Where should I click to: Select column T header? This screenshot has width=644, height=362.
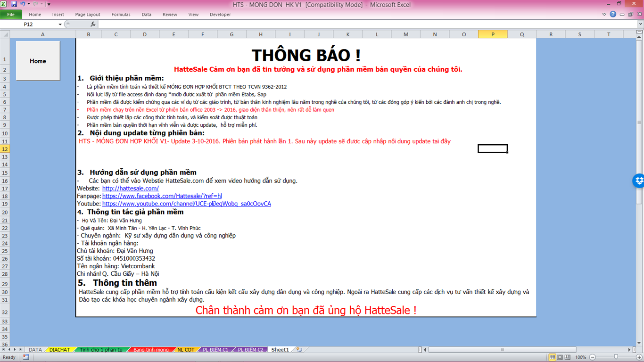609,34
